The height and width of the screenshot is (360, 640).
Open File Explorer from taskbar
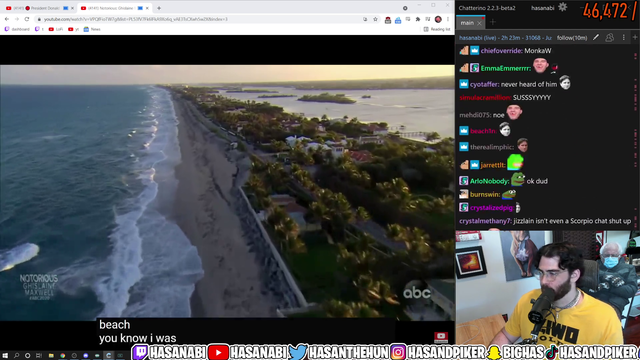[51, 356]
